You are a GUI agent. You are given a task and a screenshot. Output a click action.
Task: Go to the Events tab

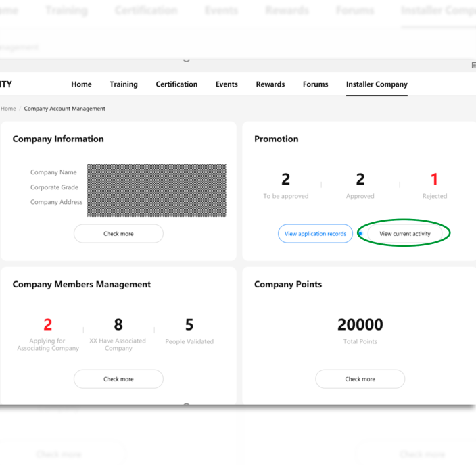click(227, 84)
